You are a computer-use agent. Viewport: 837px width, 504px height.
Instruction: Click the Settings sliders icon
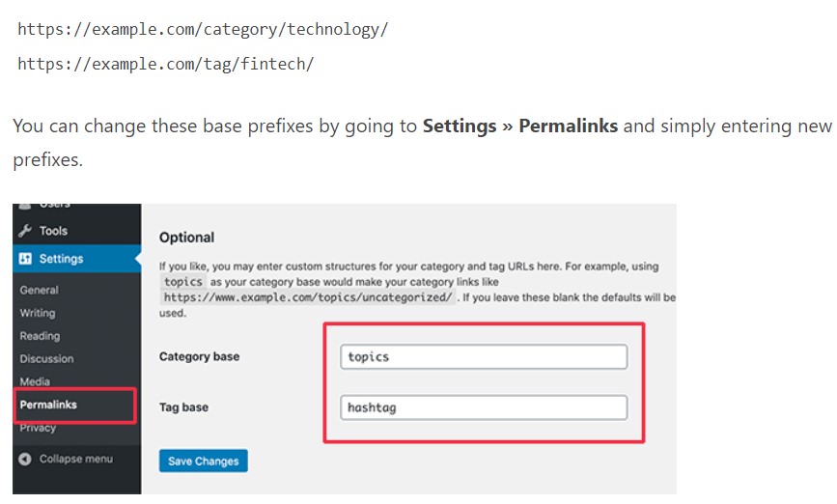pos(25,259)
